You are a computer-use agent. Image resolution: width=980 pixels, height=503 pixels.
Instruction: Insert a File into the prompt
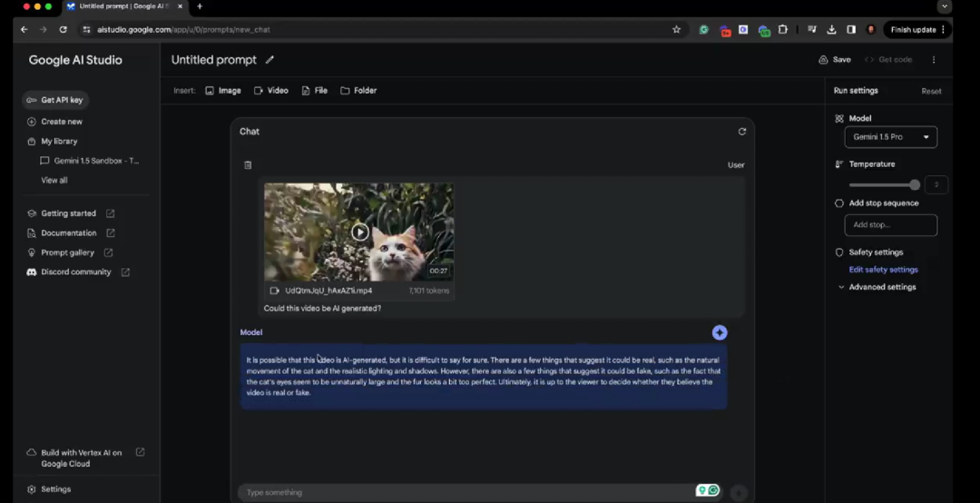(314, 91)
